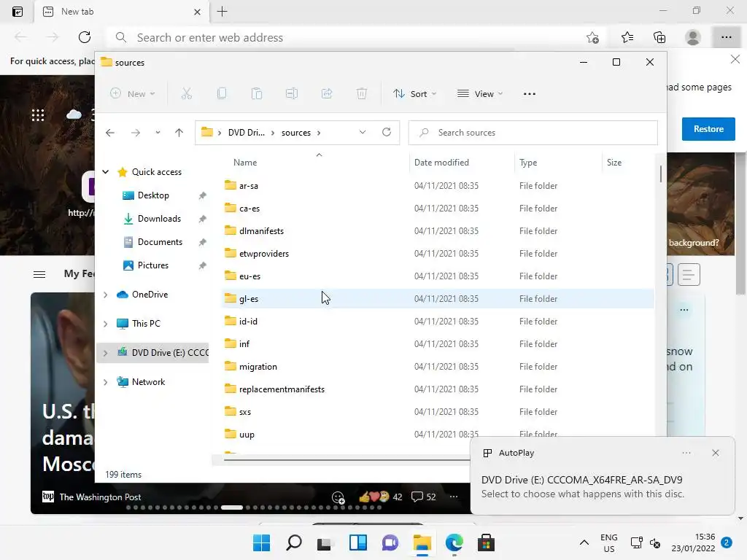Expand the address bar history dropdown
This screenshot has height=560, width=747.
click(x=363, y=132)
